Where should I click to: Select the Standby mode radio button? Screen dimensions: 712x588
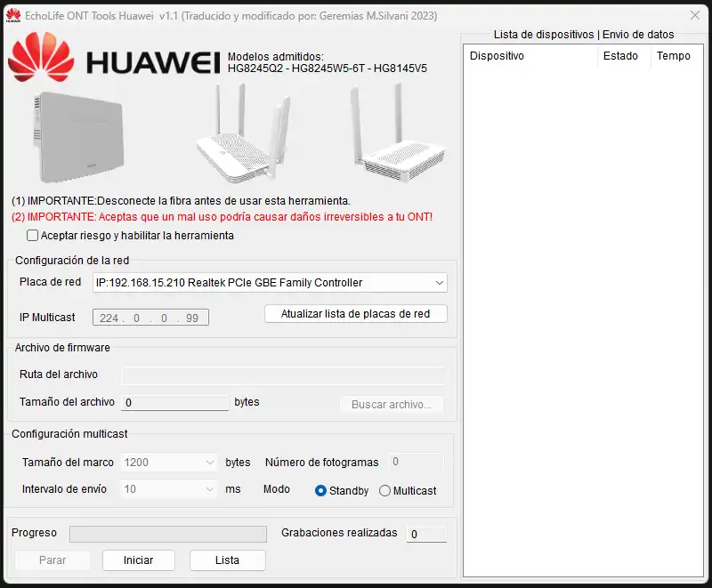(x=320, y=490)
